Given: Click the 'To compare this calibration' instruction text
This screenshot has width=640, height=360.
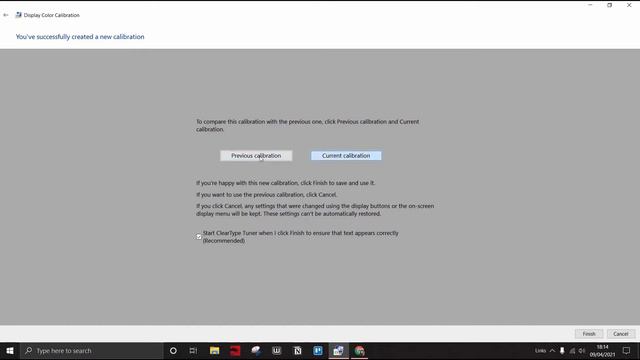Looking at the screenshot, I should click(x=307, y=125).
